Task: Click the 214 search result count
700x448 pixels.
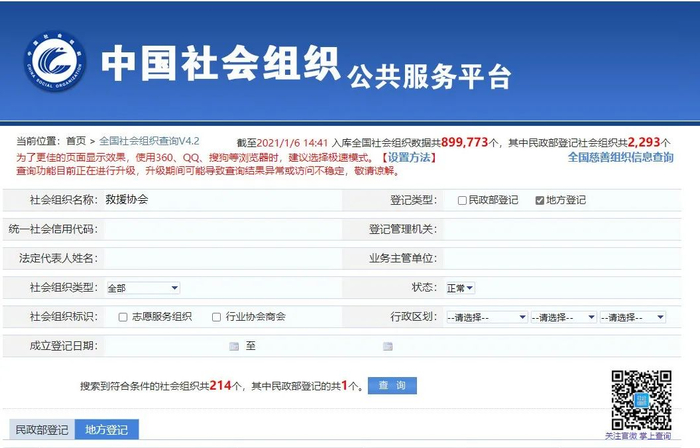Action: click(221, 386)
